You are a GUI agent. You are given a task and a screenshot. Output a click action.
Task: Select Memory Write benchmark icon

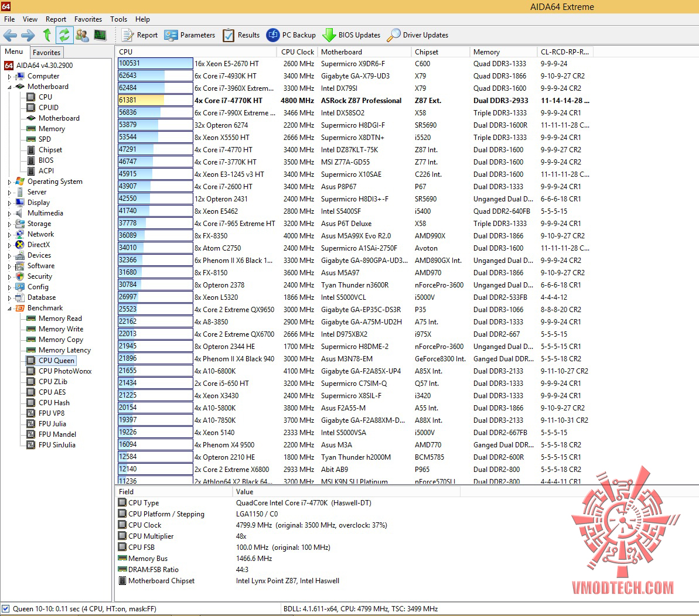30,328
